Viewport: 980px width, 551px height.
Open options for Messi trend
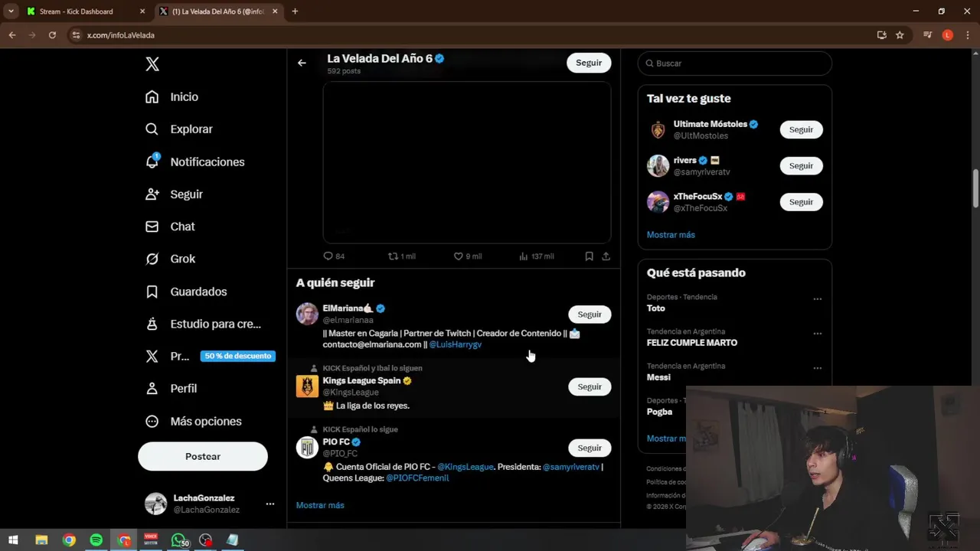click(x=817, y=368)
